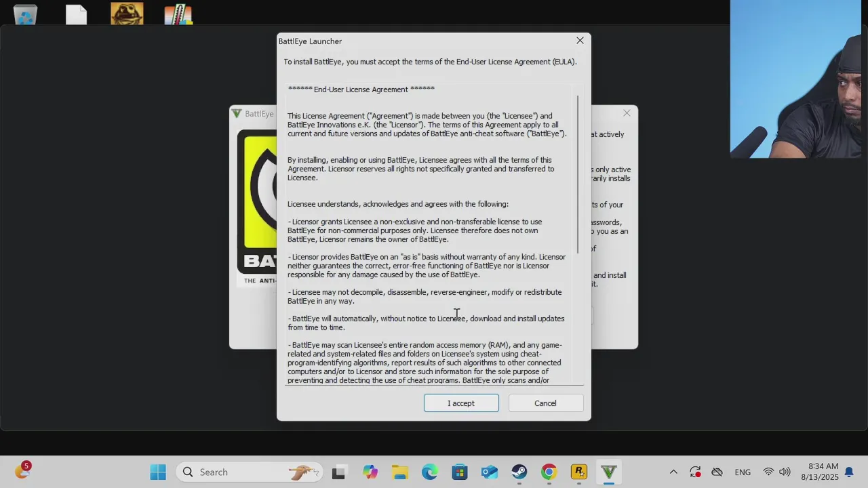Open the volume speaker control
The image size is (868, 488).
[x=785, y=472]
